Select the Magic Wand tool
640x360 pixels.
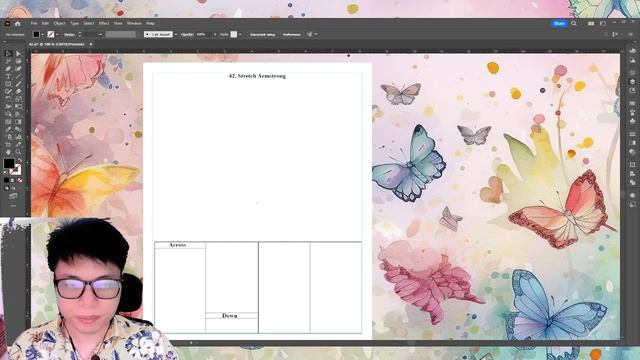point(8,61)
